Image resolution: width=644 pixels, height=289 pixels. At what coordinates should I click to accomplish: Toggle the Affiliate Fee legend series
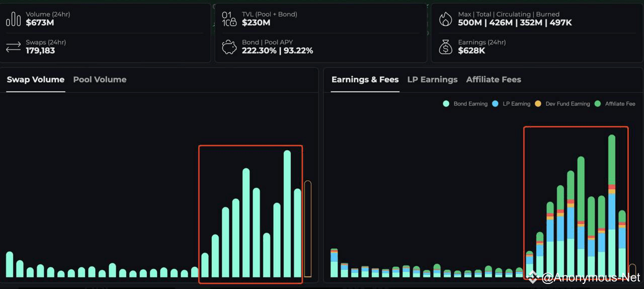point(615,104)
